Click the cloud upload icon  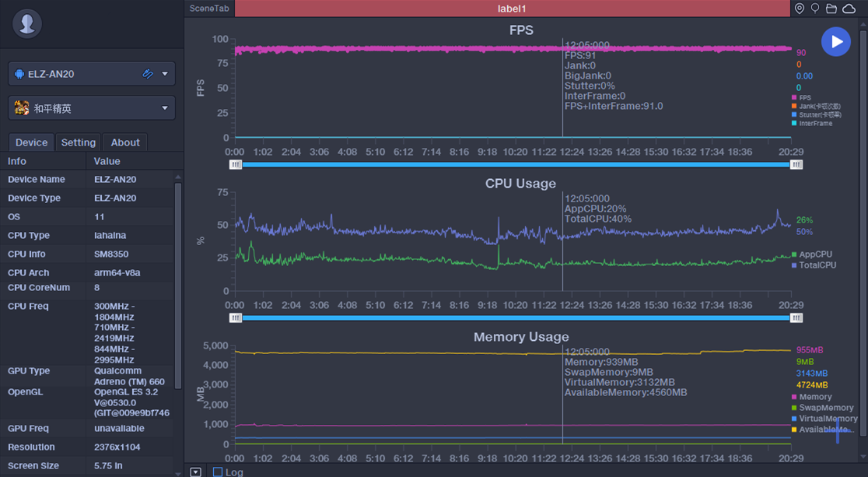849,9
